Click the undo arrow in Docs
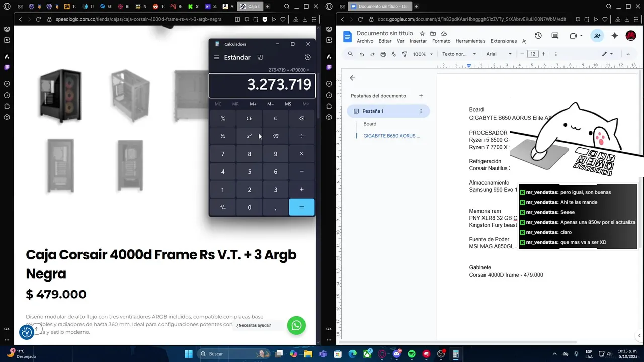Screen dimensions: 644x362 (x=362, y=54)
